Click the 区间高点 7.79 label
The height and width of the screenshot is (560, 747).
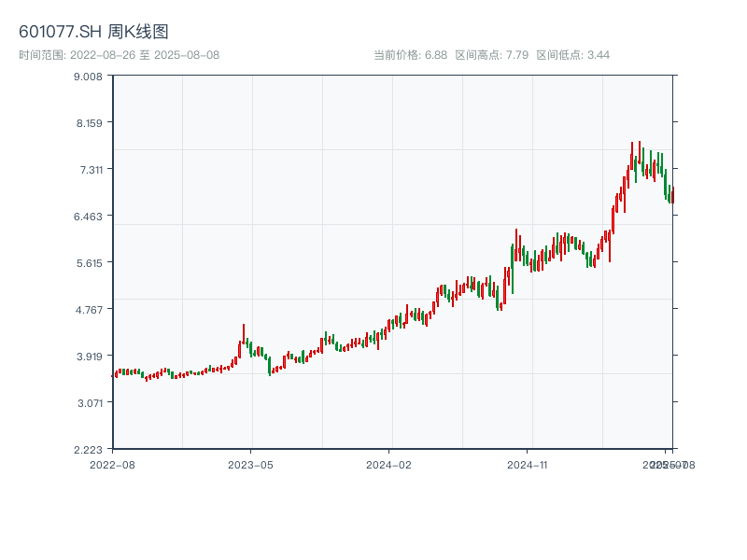(492, 55)
